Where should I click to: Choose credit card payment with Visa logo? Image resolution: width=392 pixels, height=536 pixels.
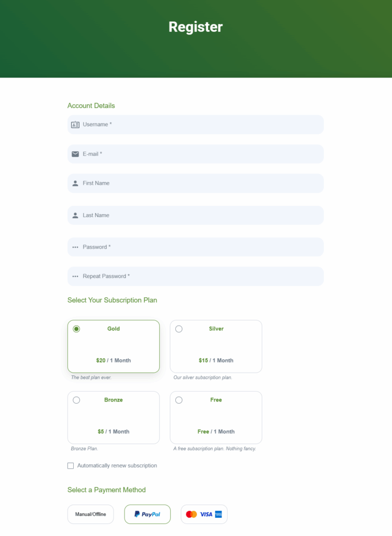204,514
